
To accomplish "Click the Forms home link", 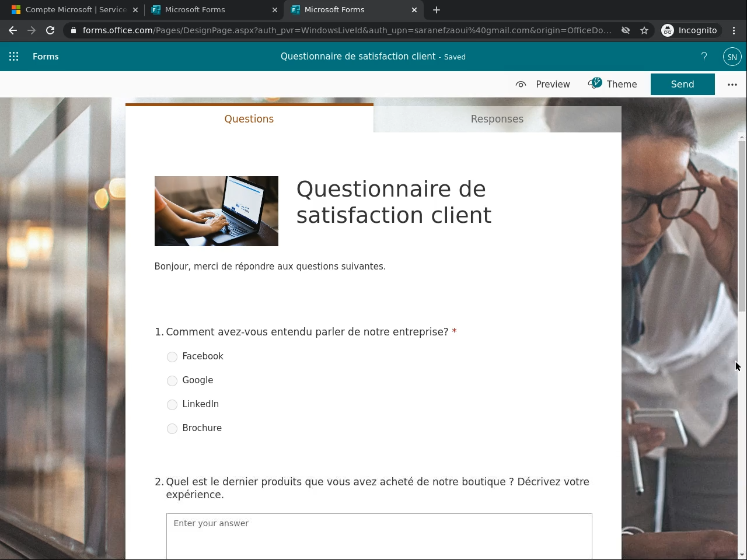I will pyautogui.click(x=46, y=57).
